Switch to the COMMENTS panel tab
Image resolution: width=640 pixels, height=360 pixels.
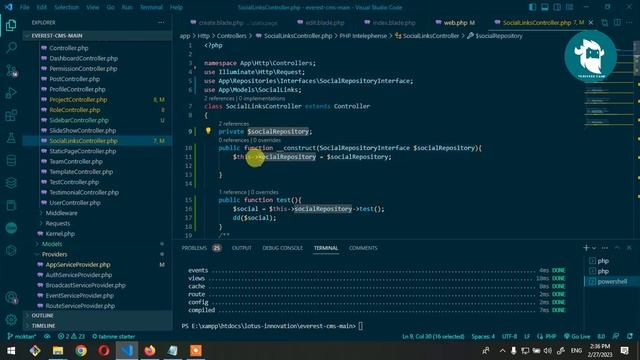(x=363, y=248)
